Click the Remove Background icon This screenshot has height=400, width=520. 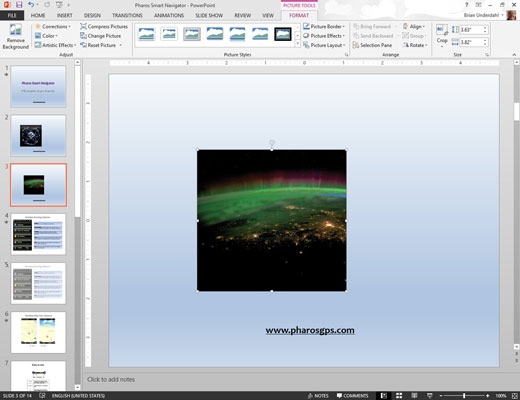point(15,37)
